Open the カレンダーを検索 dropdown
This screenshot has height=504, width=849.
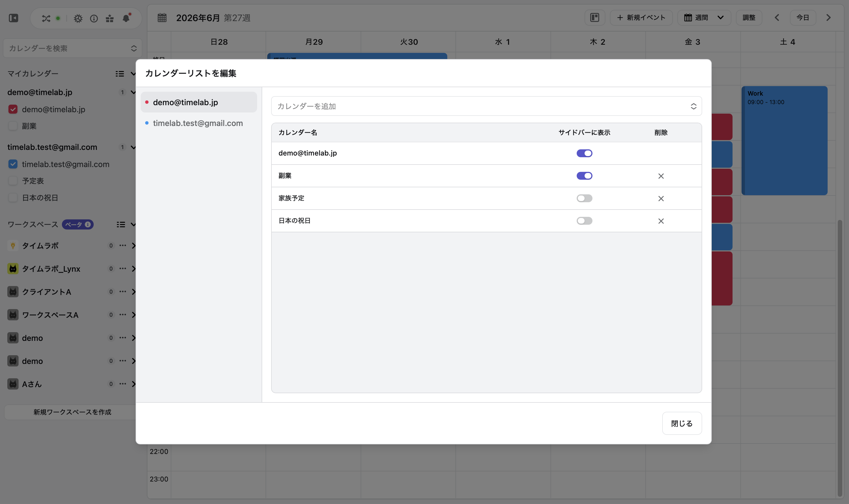(72, 48)
